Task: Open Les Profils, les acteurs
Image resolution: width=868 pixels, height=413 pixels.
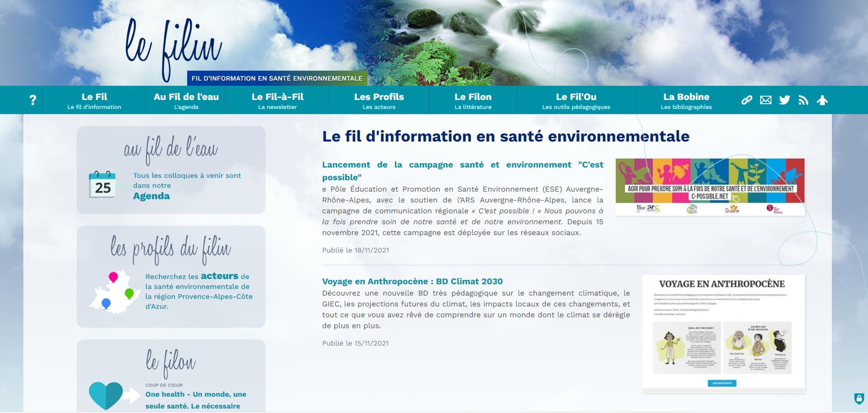Action: 379,99
